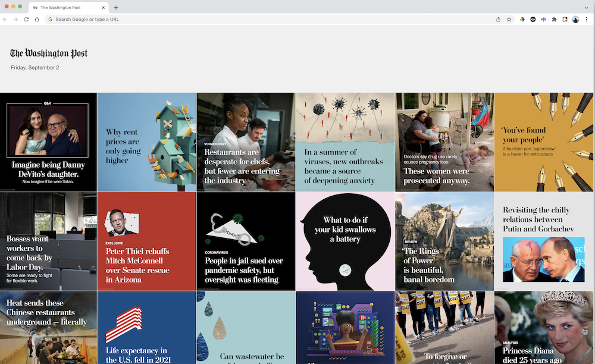Open 'These women were prosecuted anyway' story
The width and height of the screenshot is (595, 364).
[x=444, y=142]
